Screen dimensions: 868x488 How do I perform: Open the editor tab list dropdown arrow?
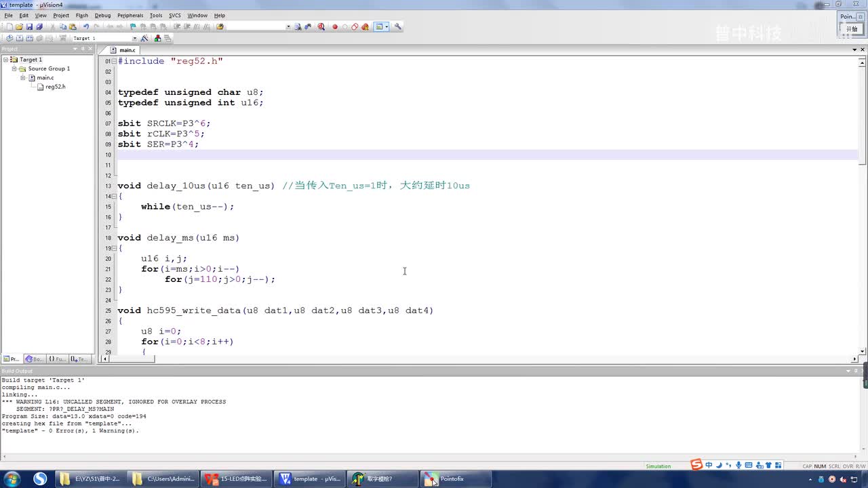pyautogui.click(x=854, y=49)
